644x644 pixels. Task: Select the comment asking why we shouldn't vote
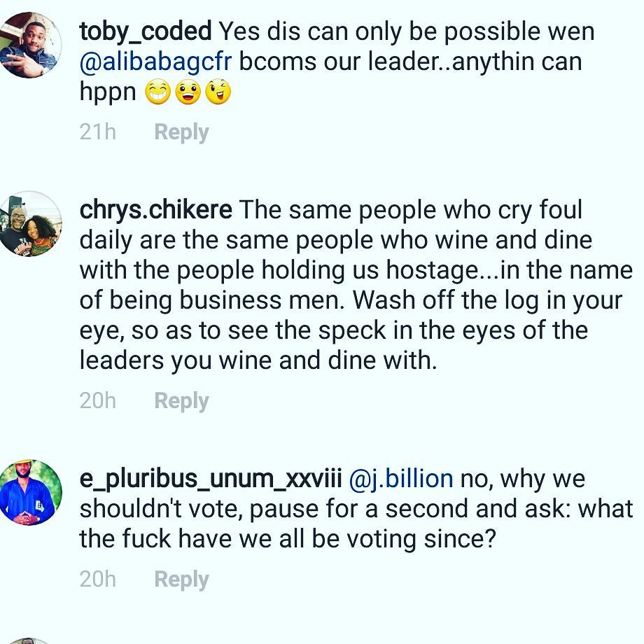[x=350, y=510]
